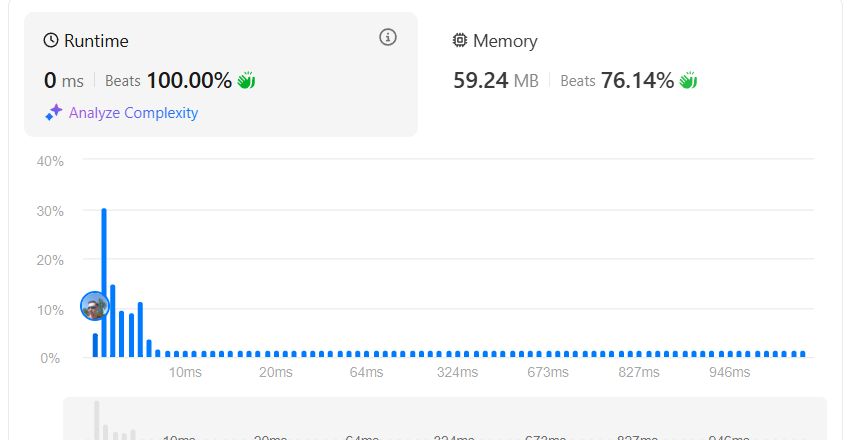Screen dimensions: 851x440
Task: Click the 64ms axis label
Action: [366, 373]
